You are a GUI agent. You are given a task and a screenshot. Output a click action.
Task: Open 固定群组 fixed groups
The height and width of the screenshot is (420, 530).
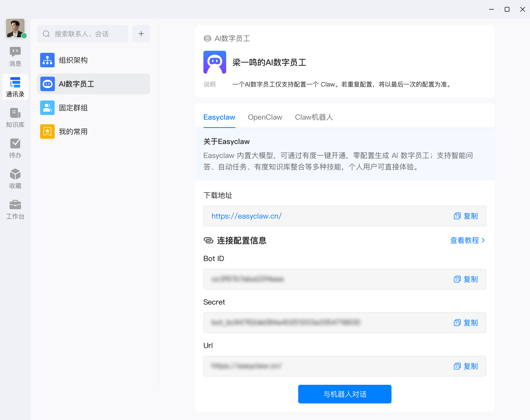pyautogui.click(x=93, y=108)
